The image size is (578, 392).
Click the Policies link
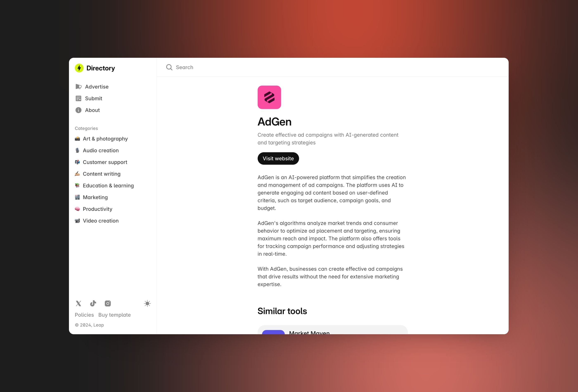click(x=84, y=315)
